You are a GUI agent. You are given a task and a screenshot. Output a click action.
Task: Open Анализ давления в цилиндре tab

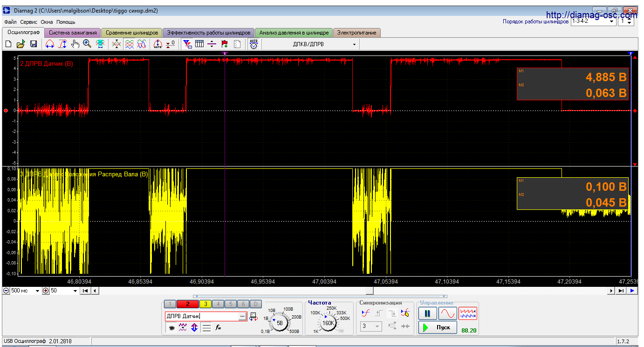click(x=294, y=33)
